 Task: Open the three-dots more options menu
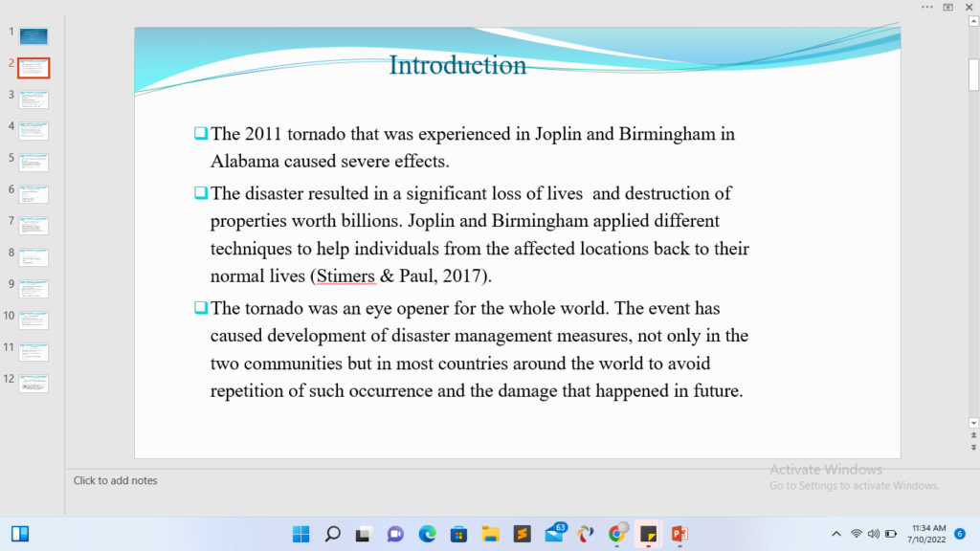click(x=926, y=7)
